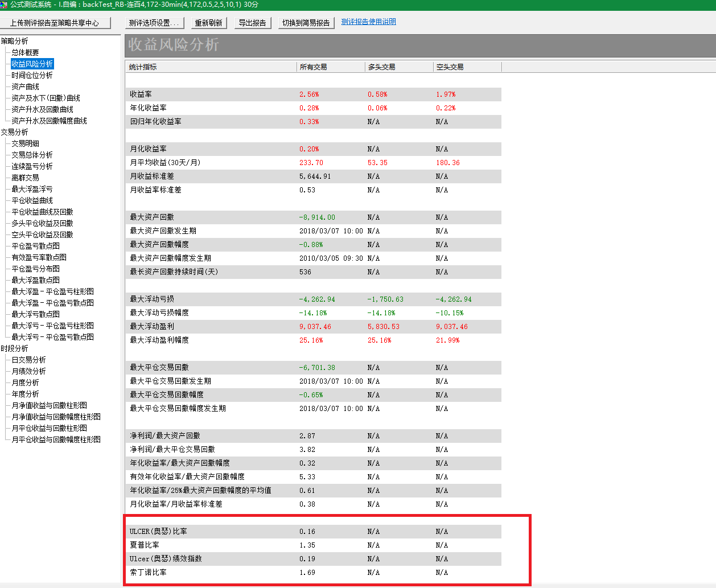Open 最大浮盈－平仓盈亏柱形图 item
Image resolution: width=716 pixels, height=588 pixels.
coord(52,291)
